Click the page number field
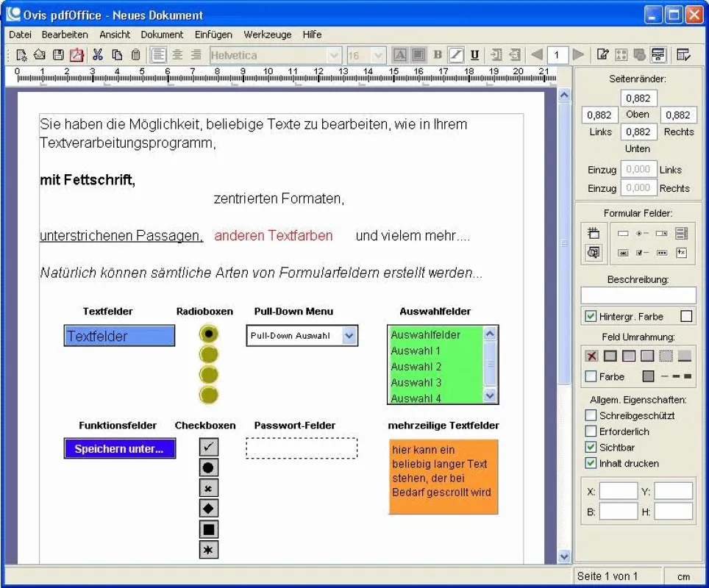 [x=557, y=56]
